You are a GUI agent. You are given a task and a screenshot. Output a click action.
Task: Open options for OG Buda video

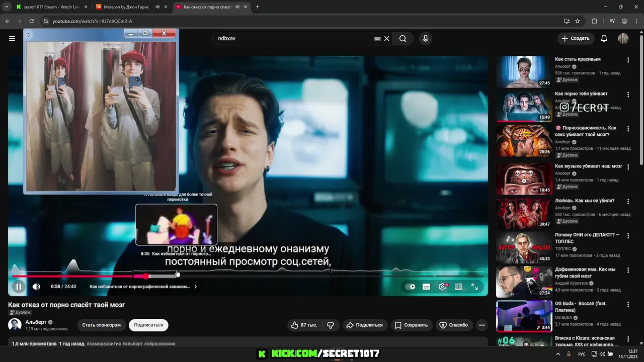click(x=628, y=305)
